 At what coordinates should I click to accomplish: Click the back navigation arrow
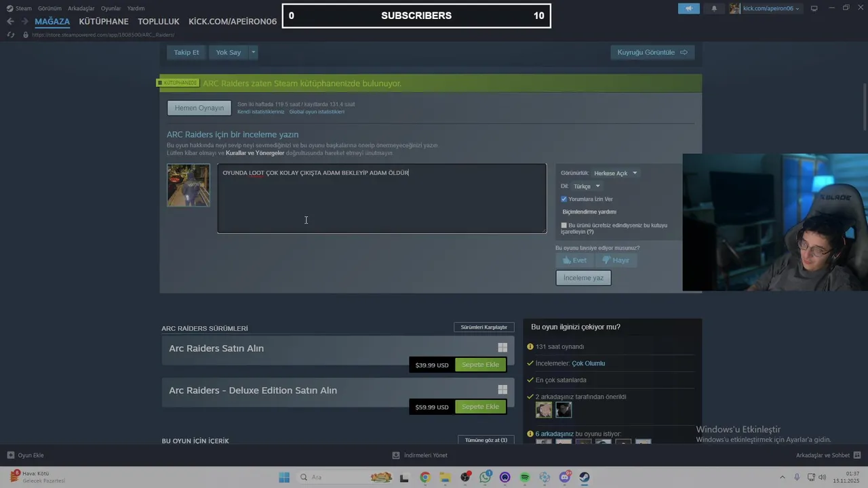click(x=10, y=22)
